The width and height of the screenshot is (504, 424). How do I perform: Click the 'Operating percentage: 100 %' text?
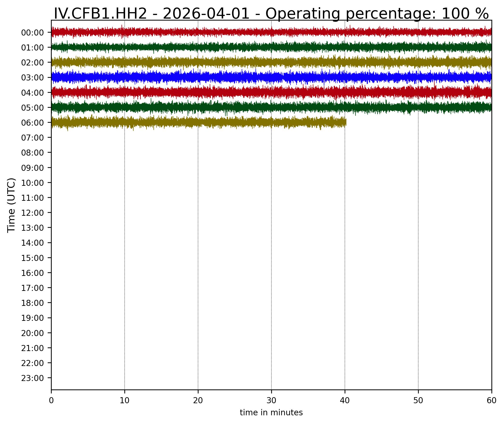coord(377,14)
